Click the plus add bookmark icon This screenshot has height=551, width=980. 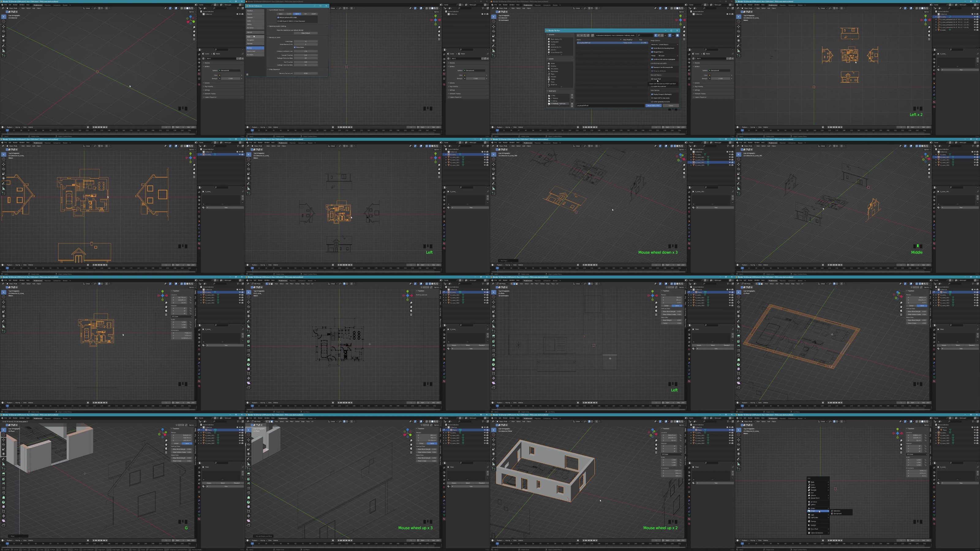tap(572, 95)
